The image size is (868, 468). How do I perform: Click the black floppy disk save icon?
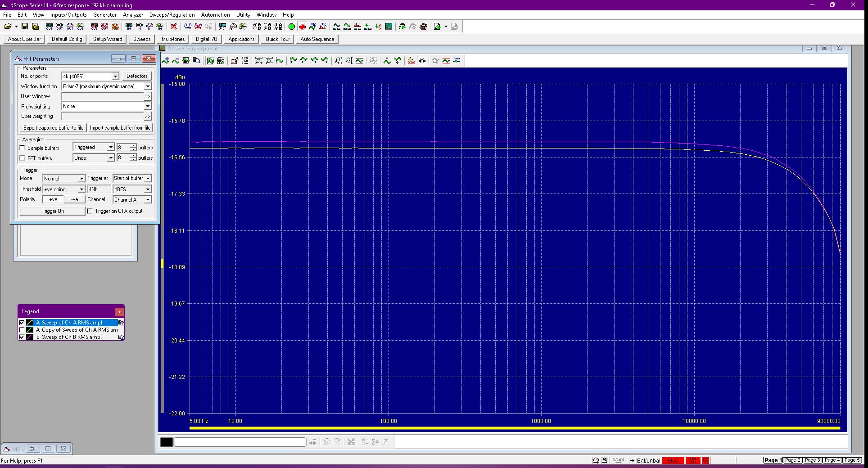tap(25, 27)
